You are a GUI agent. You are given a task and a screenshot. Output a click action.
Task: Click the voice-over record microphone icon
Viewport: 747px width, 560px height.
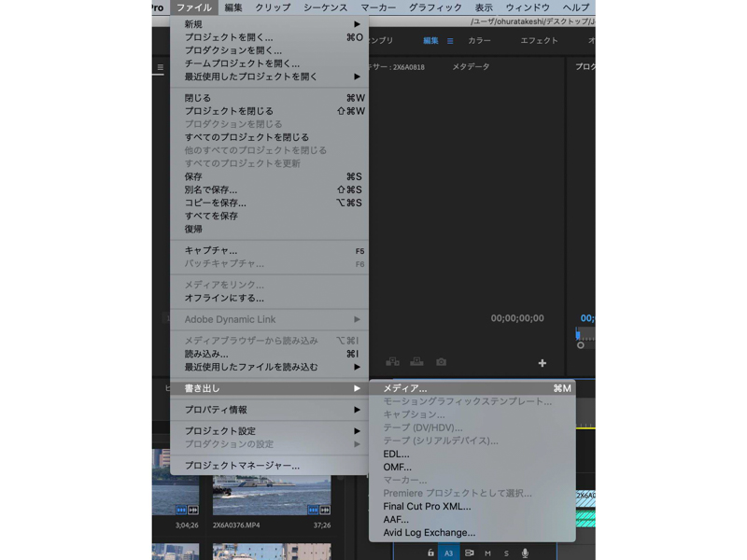click(525, 553)
